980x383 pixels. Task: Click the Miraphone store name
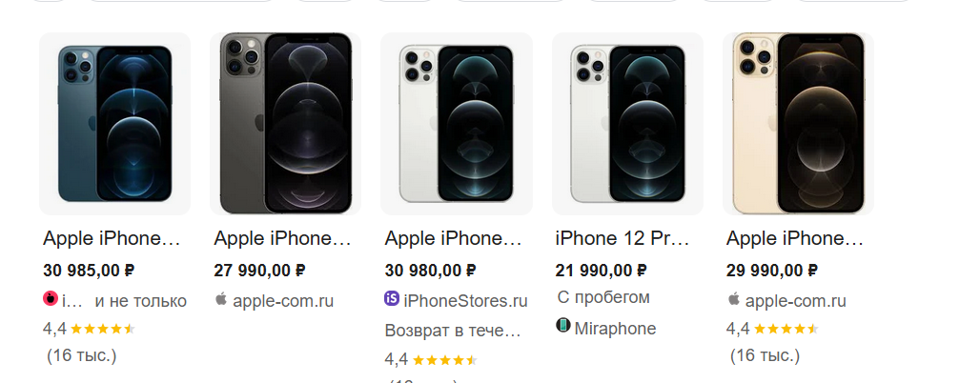tap(615, 329)
